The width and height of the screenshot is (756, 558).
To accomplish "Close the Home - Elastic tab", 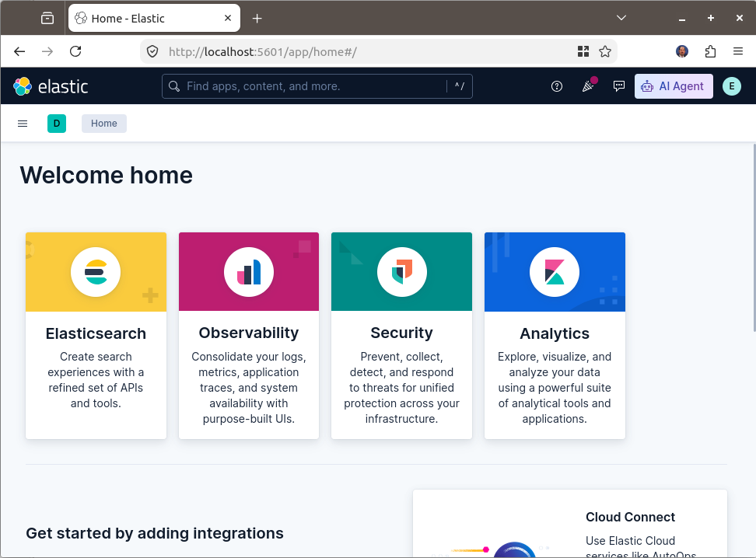I will point(228,18).
